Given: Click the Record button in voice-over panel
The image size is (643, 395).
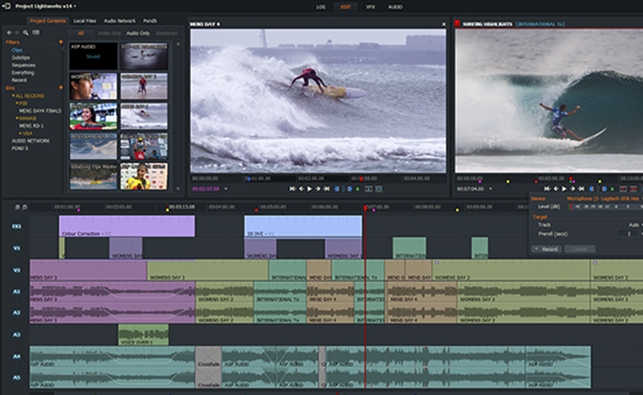Looking at the screenshot, I should coord(547,249).
